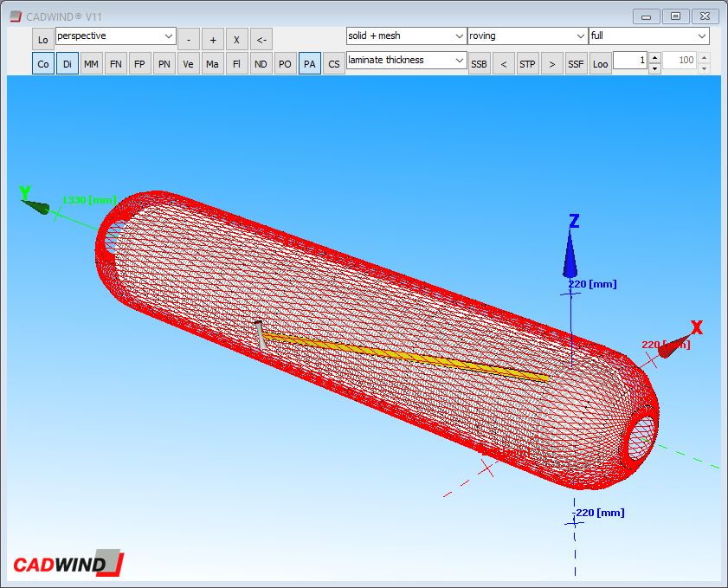Disable the PA toggle button

(x=309, y=64)
